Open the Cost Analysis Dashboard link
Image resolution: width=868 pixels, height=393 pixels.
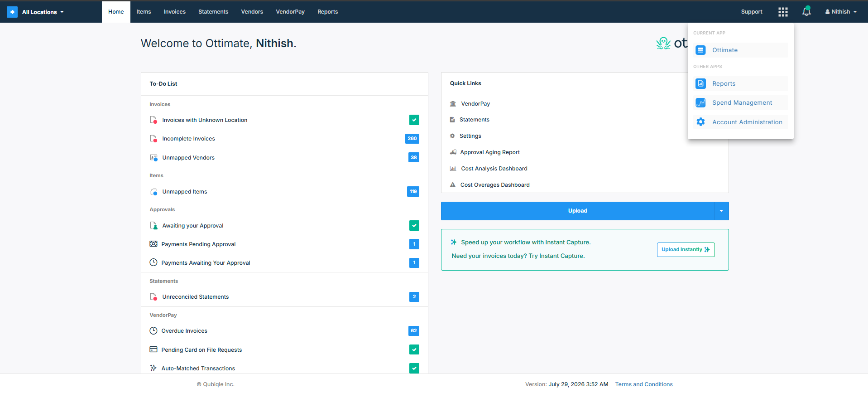tap(494, 169)
